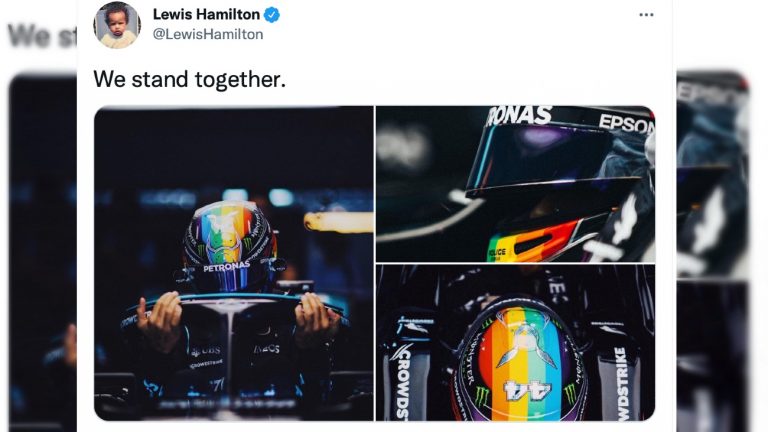
Task: Open the @LewisHamilton handle link
Action: pos(208,34)
